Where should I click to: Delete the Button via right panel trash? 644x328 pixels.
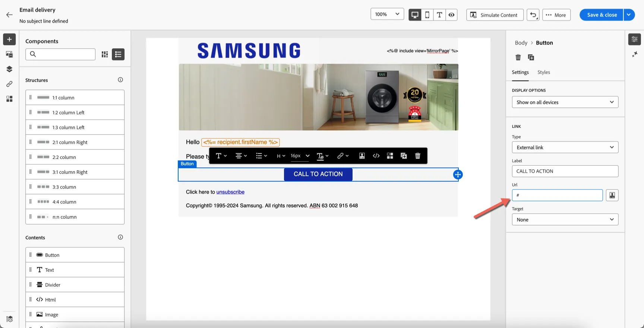518,57
